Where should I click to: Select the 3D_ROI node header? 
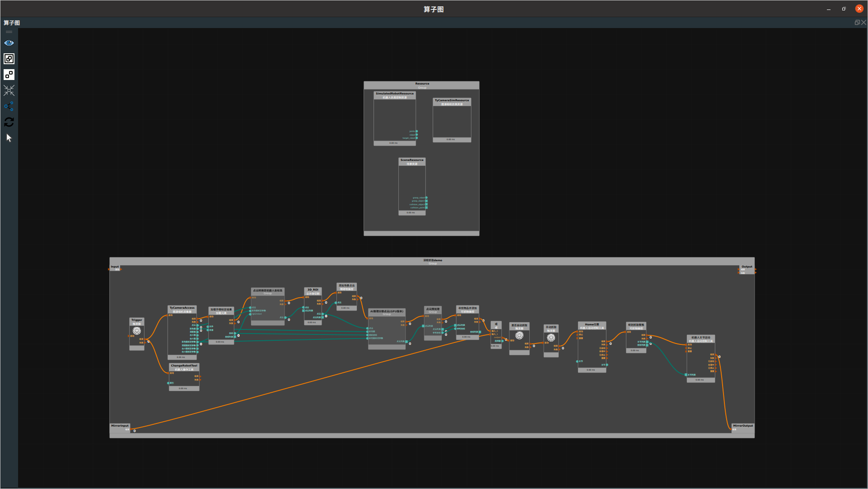(313, 292)
